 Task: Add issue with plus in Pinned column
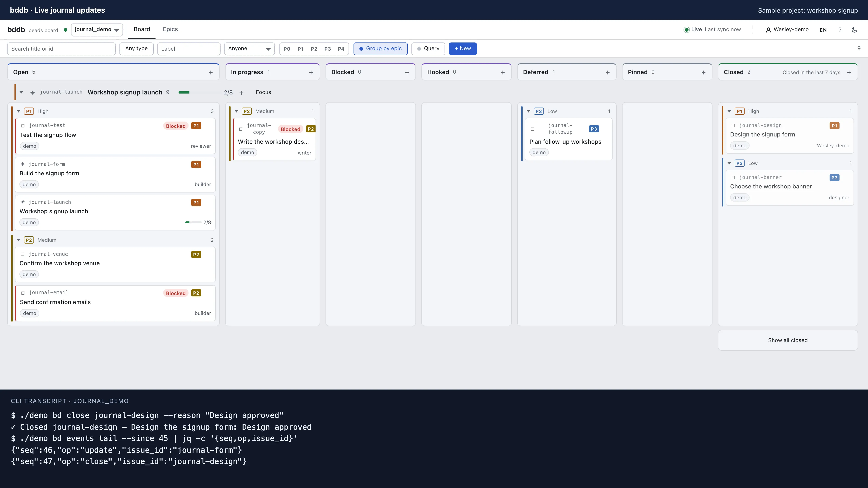coord(703,72)
